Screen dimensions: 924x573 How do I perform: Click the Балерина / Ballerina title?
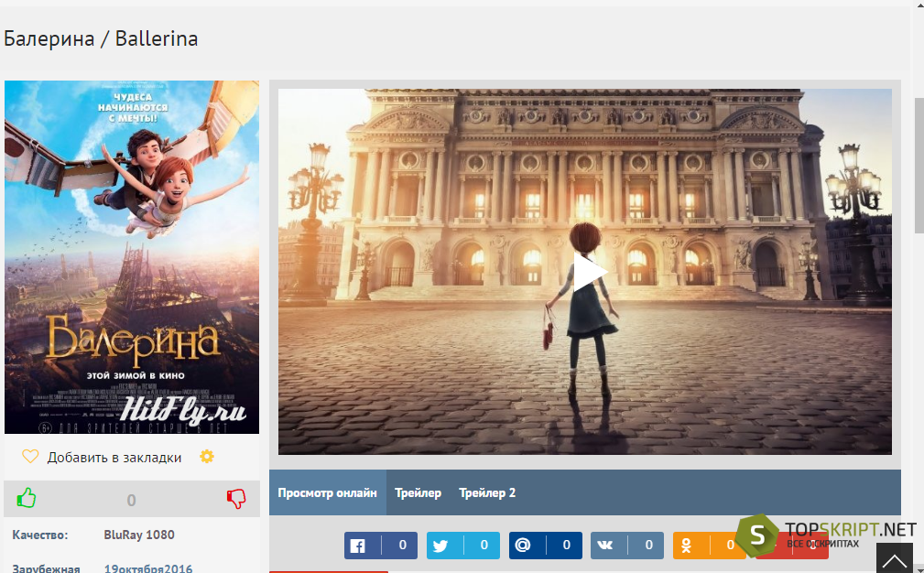(101, 38)
